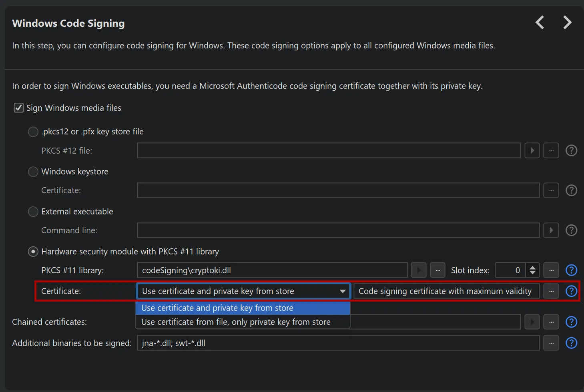Screen dimensions: 584x392
Task: Choose the Windows keystore radio option
Action: (x=33, y=172)
